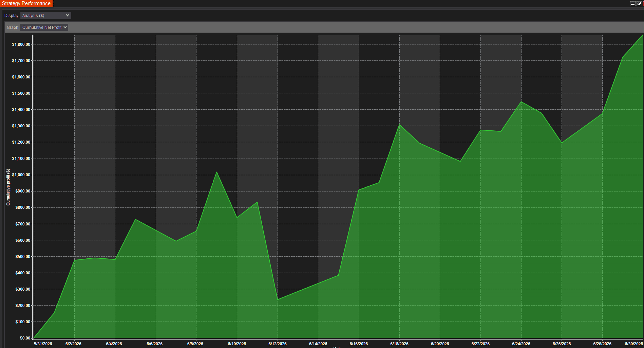
Task: Click the minimize window icon
Action: 633,3
